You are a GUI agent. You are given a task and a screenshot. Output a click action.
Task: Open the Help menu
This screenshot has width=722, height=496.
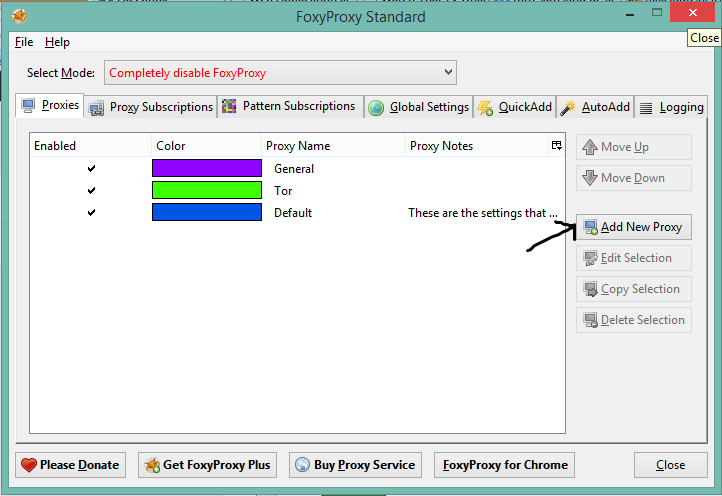coord(57,42)
